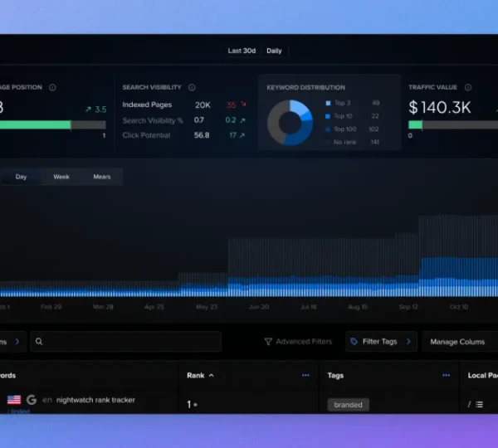
Task: Open the Last 30d date range dropdown
Action: (242, 51)
